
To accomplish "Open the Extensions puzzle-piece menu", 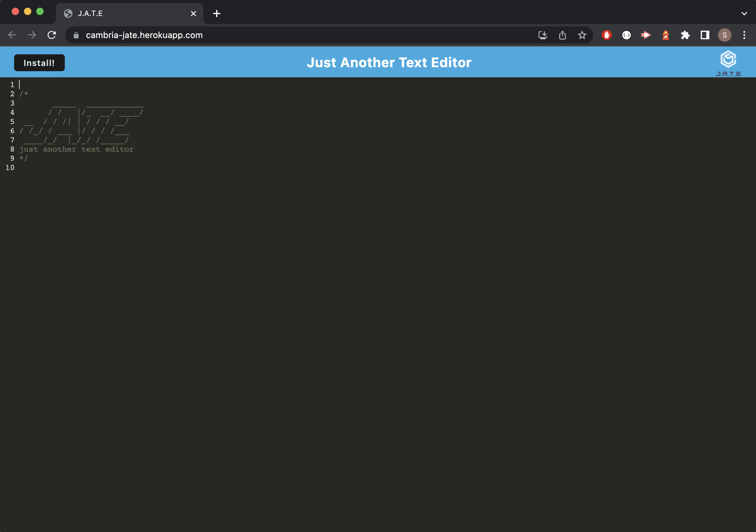I will tap(686, 35).
